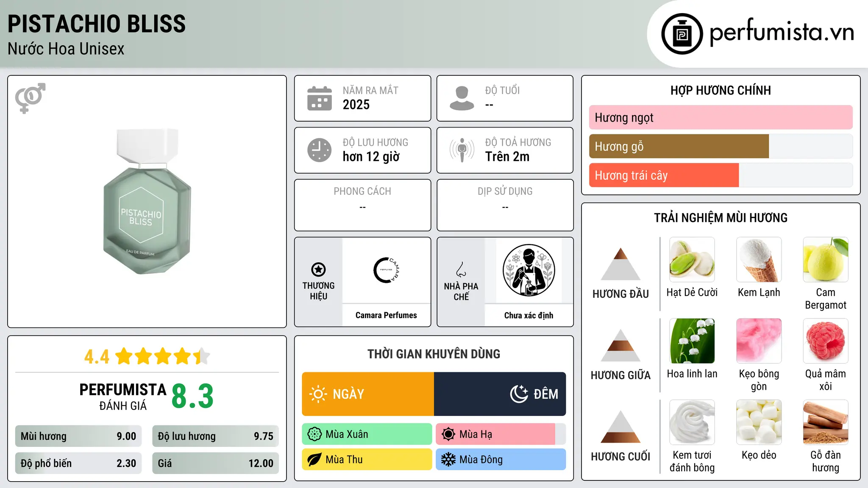
Task: Click the Hương trái cây accord bar
Action: point(721,175)
